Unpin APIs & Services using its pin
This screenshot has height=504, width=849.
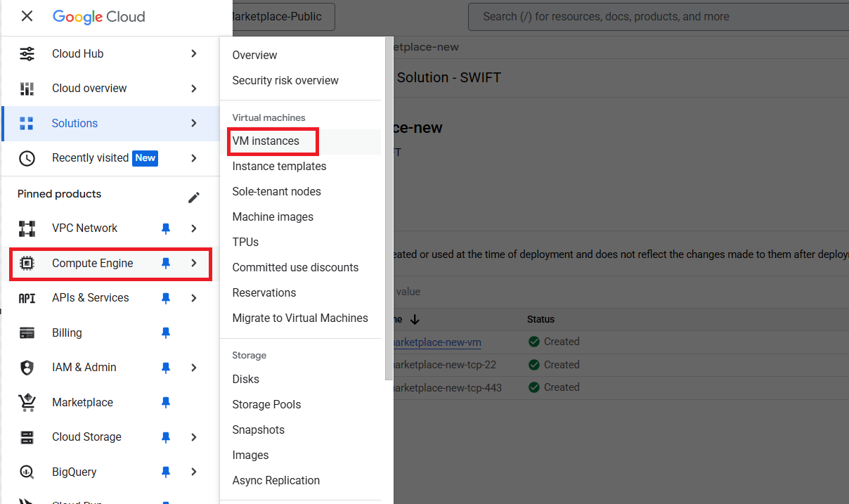pyautogui.click(x=166, y=298)
